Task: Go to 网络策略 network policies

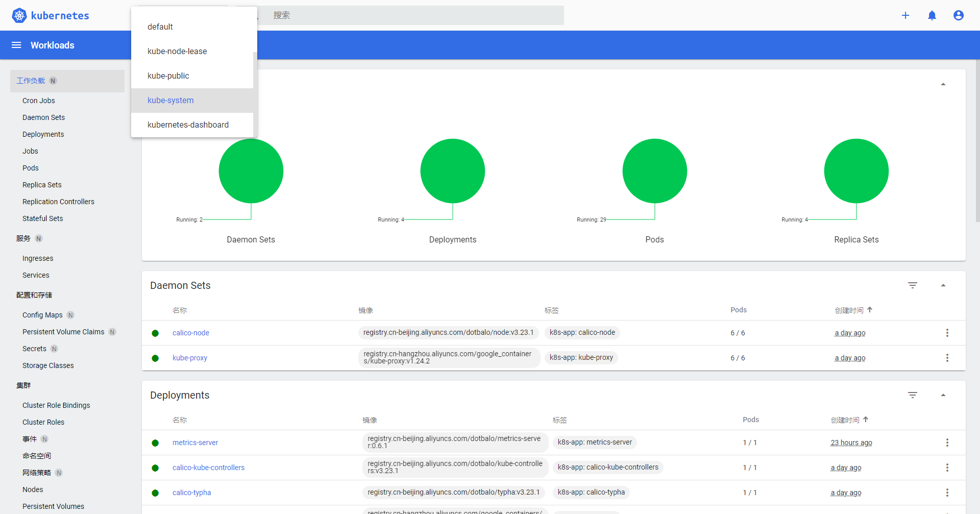Action: click(37, 473)
